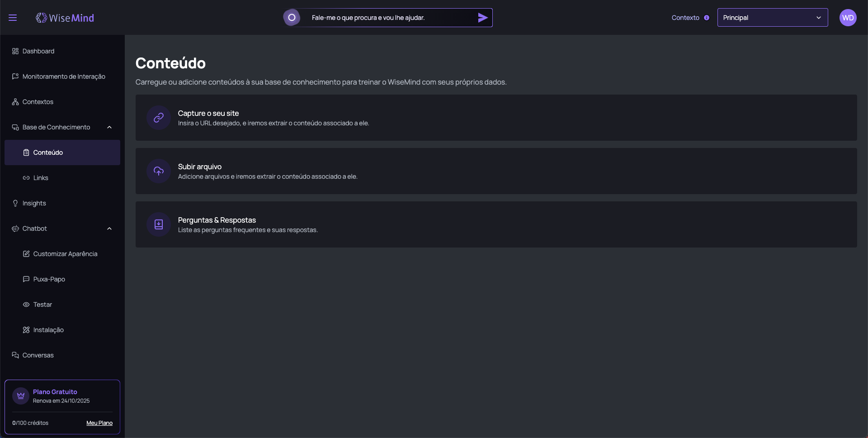Collapse the Chatbot menu section
868x438 pixels.
click(x=109, y=229)
